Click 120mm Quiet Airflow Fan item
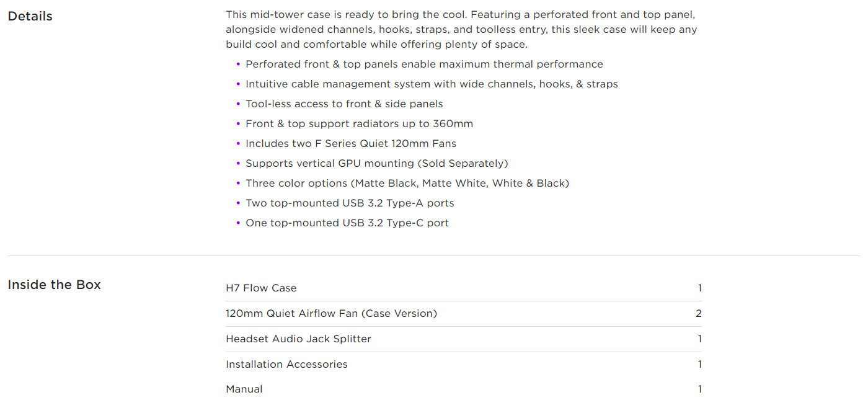 pos(331,314)
